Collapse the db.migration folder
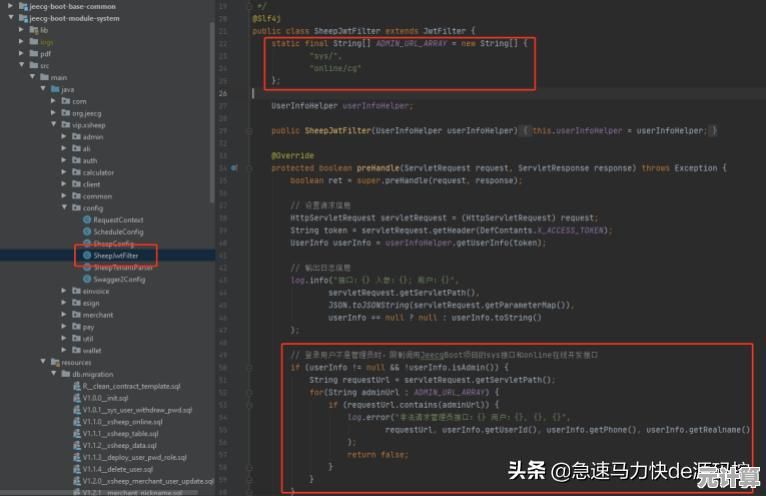Viewport: 766px width, 496px height. [x=52, y=374]
